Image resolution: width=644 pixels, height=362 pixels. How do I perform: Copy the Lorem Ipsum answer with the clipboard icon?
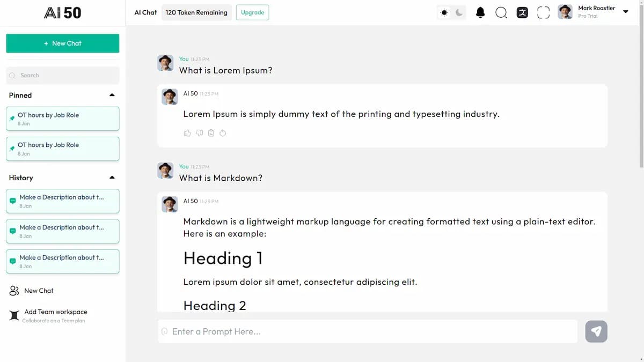pyautogui.click(x=211, y=133)
